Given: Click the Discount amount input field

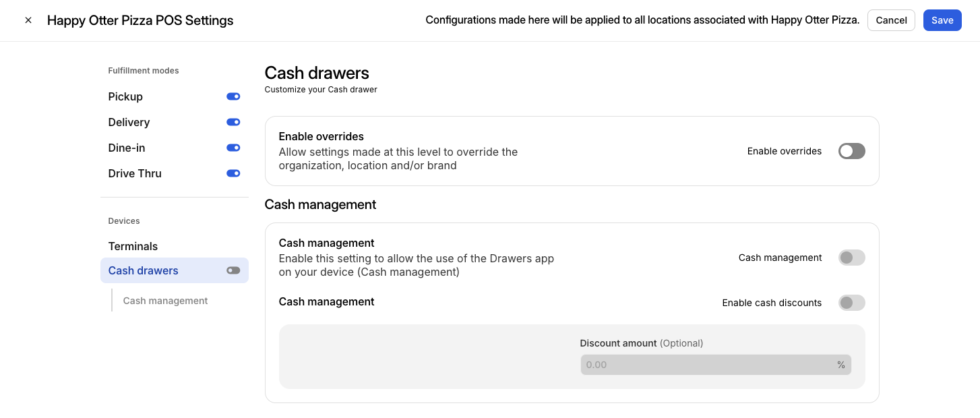Looking at the screenshot, I should click(716, 365).
